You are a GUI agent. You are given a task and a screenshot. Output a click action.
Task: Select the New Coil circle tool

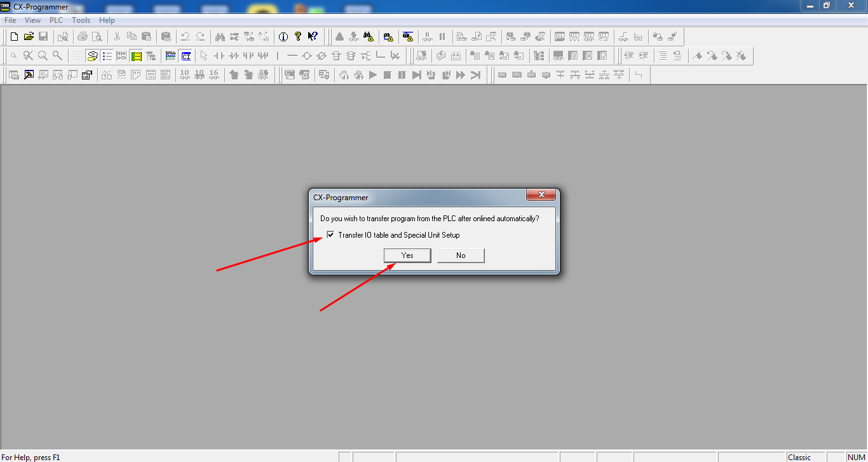tap(307, 56)
